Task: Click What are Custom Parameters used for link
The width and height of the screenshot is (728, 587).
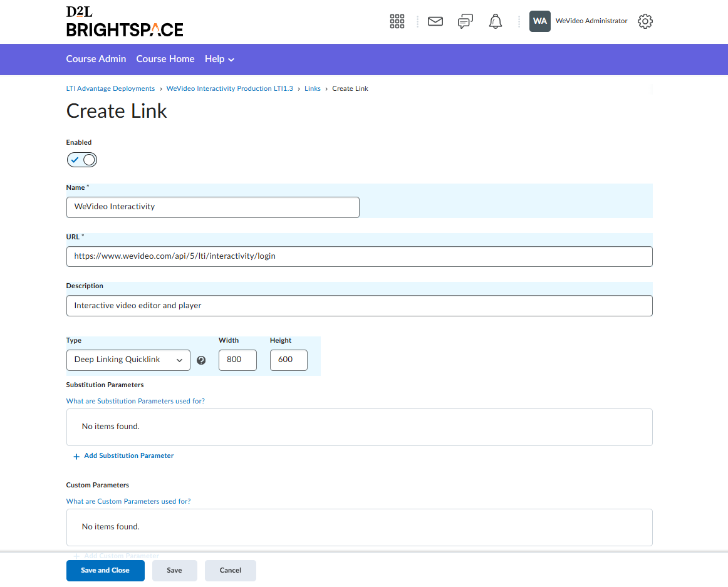Action: (128, 502)
